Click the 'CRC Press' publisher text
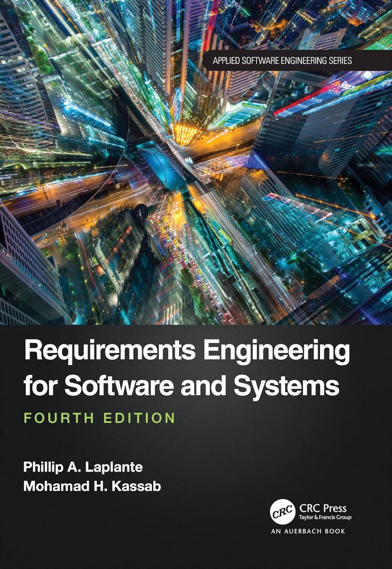The width and height of the screenshot is (392, 569). (323, 508)
